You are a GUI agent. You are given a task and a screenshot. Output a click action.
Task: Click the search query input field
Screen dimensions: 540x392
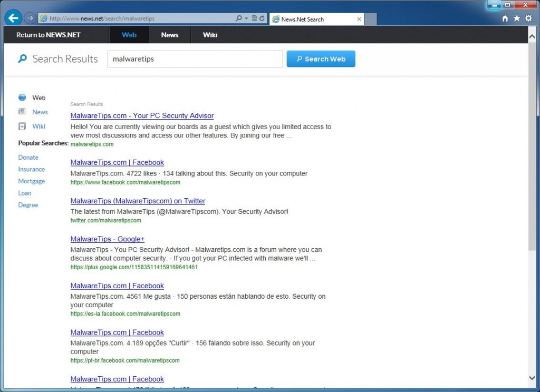coord(195,59)
